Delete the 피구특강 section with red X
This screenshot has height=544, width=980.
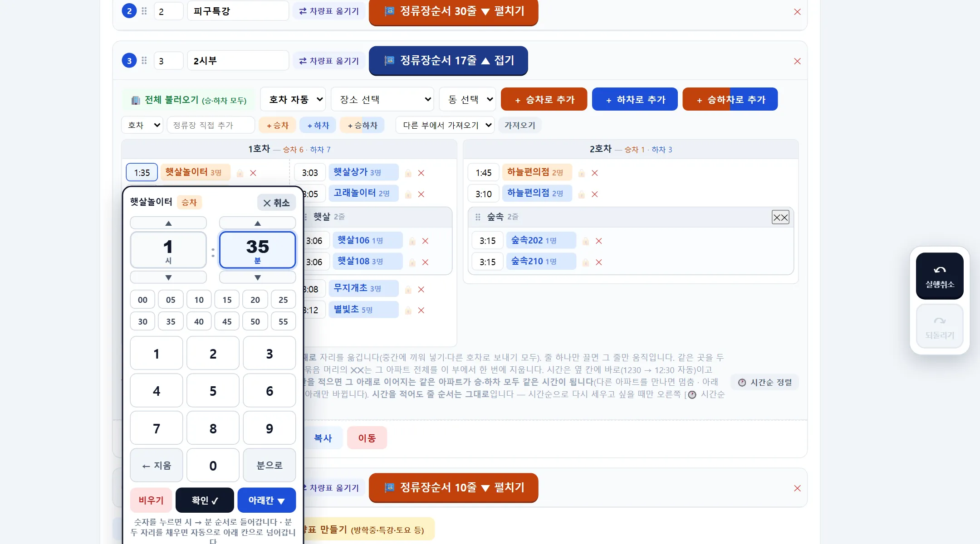(x=797, y=12)
